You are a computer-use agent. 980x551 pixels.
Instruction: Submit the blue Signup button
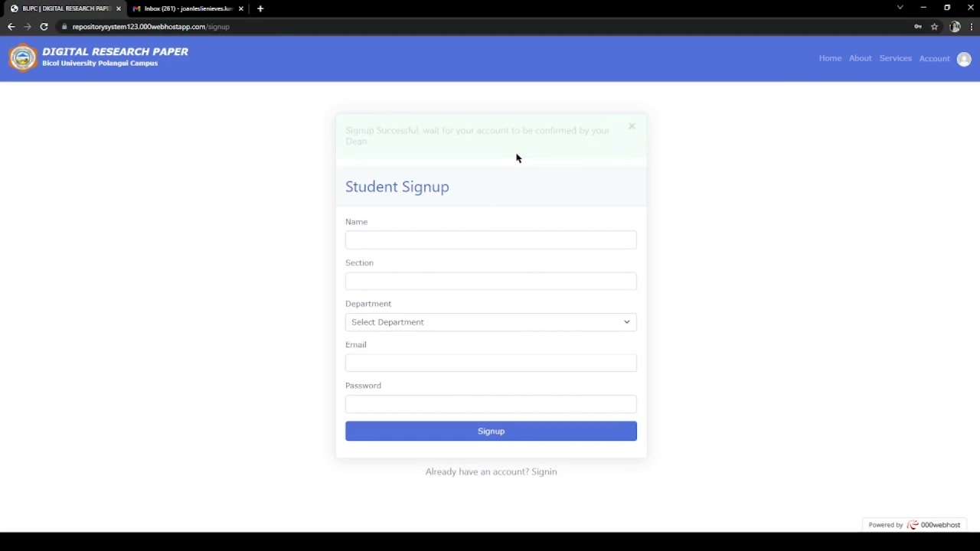coord(491,431)
